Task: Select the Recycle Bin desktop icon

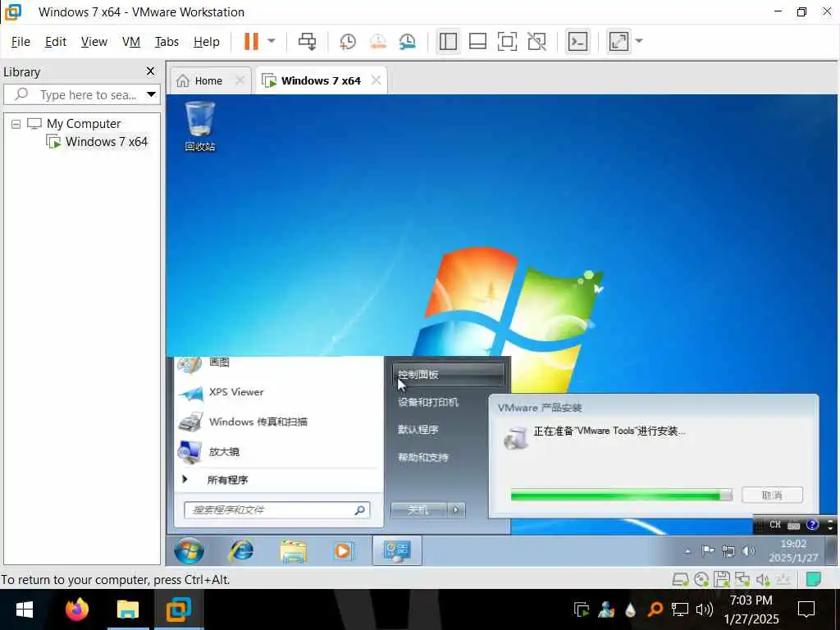Action: click(200, 126)
